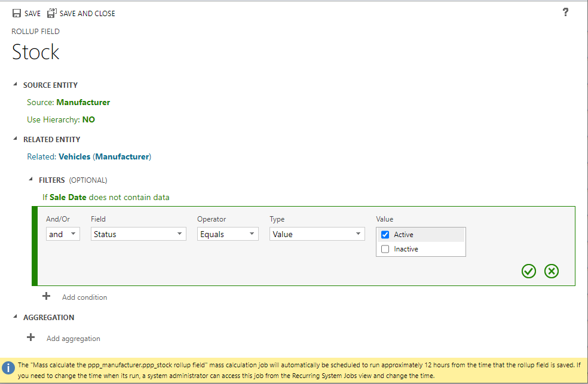This screenshot has width=588, height=384.
Task: Open help via the question mark icon
Action: [x=565, y=12]
